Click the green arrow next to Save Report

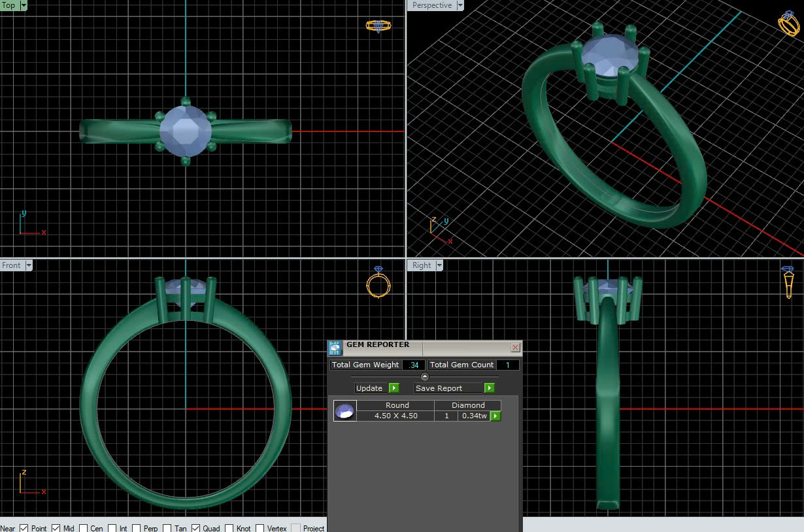(x=490, y=388)
